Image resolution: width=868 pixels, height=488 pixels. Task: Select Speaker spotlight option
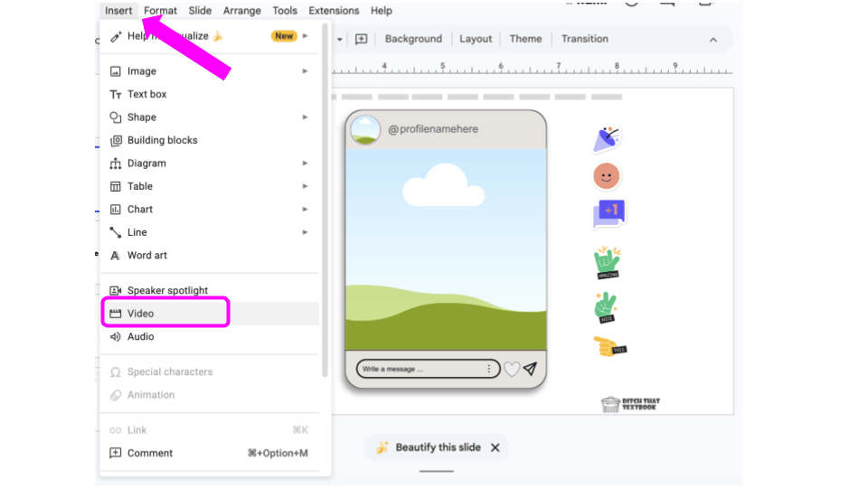click(210, 290)
